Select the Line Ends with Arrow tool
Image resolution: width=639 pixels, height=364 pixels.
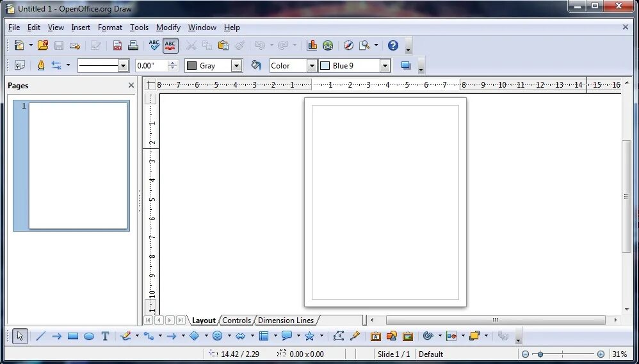point(56,336)
